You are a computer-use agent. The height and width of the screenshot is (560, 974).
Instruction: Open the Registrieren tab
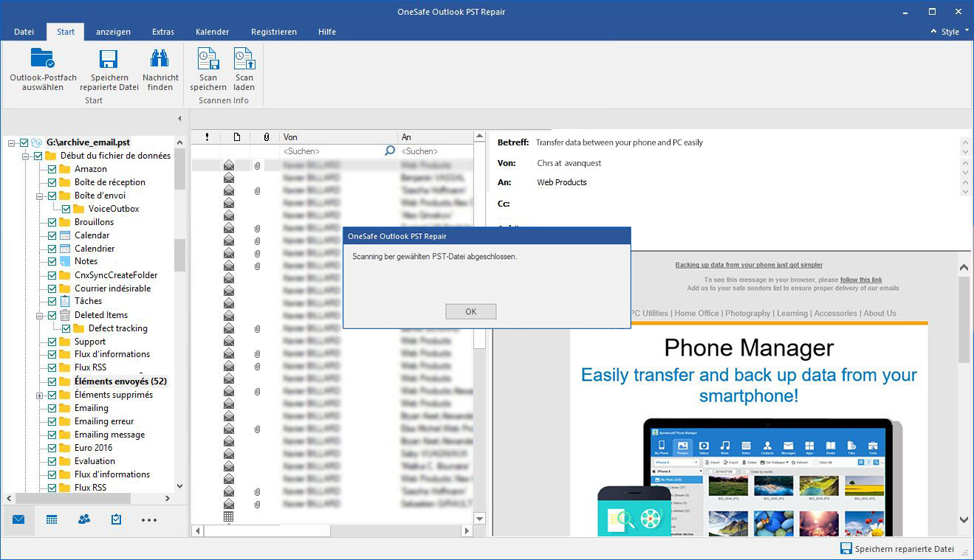tap(274, 32)
